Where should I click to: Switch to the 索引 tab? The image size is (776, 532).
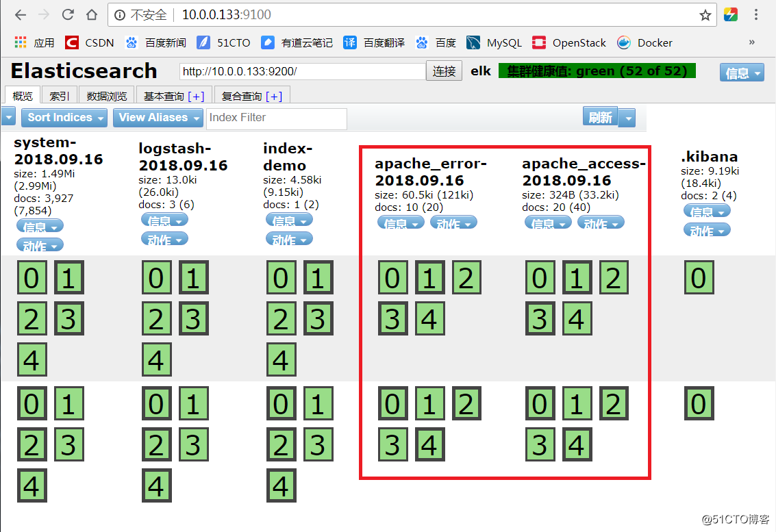tap(60, 95)
